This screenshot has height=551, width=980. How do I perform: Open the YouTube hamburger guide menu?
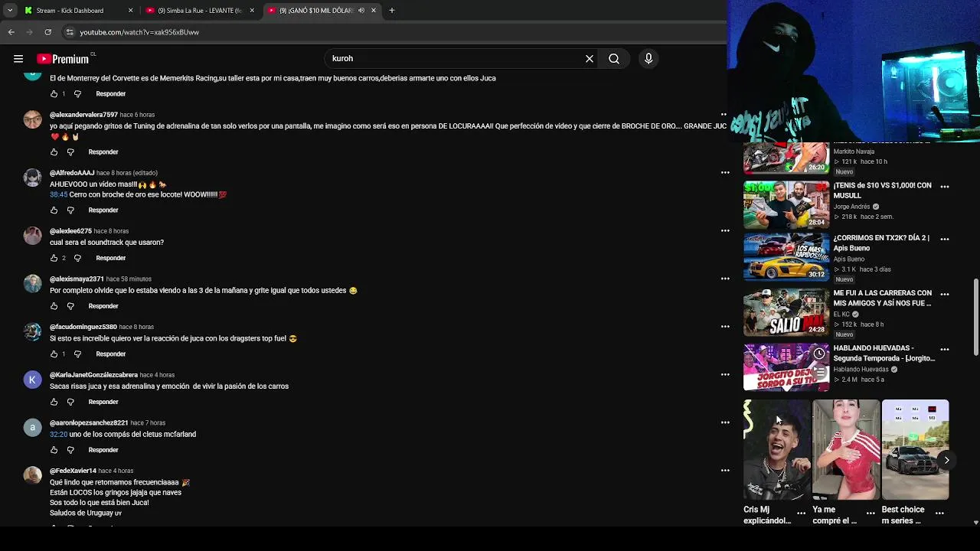coord(18,59)
